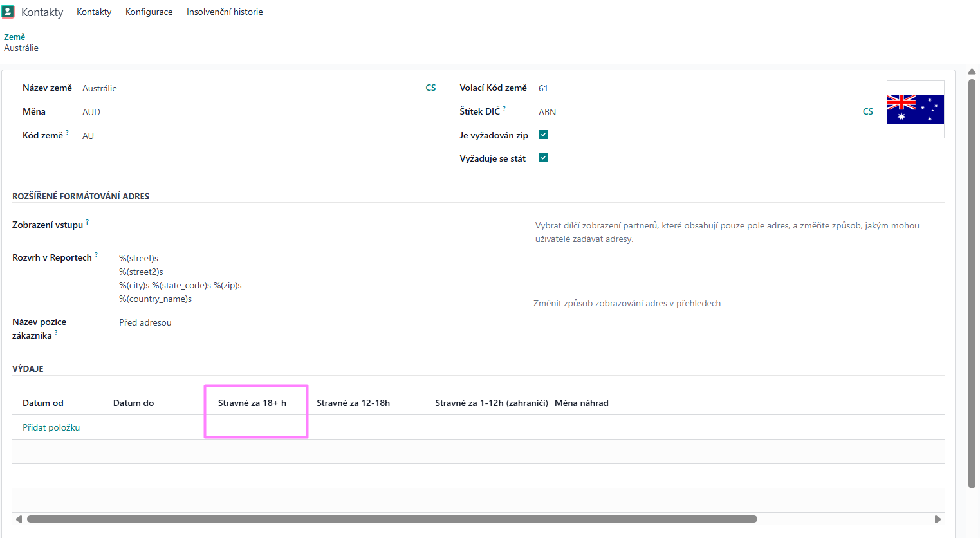Click horizontal scrollbar left arrow
The width and height of the screenshot is (980, 538).
(x=19, y=519)
